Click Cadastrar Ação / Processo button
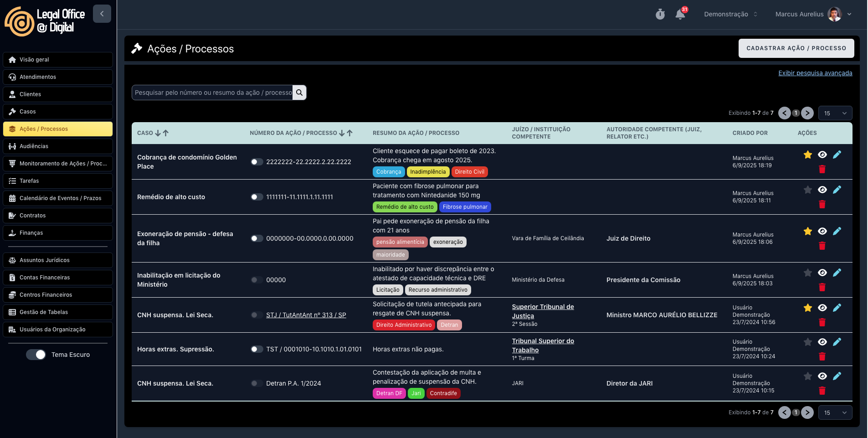The width and height of the screenshot is (868, 438). pyautogui.click(x=796, y=48)
